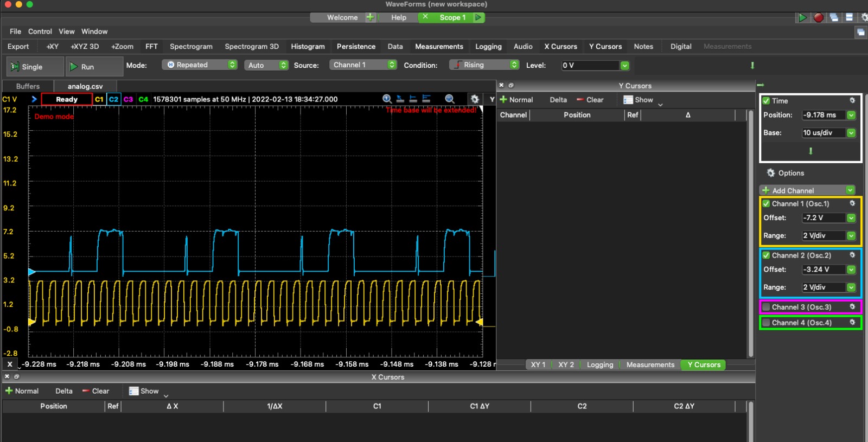Click the green play arrow on the Scope 1 tab

coord(478,17)
